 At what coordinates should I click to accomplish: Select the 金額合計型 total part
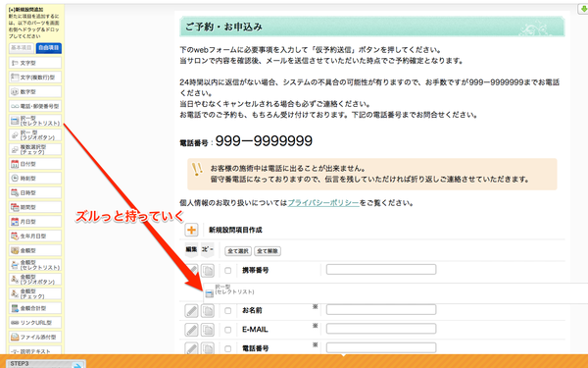35,308
